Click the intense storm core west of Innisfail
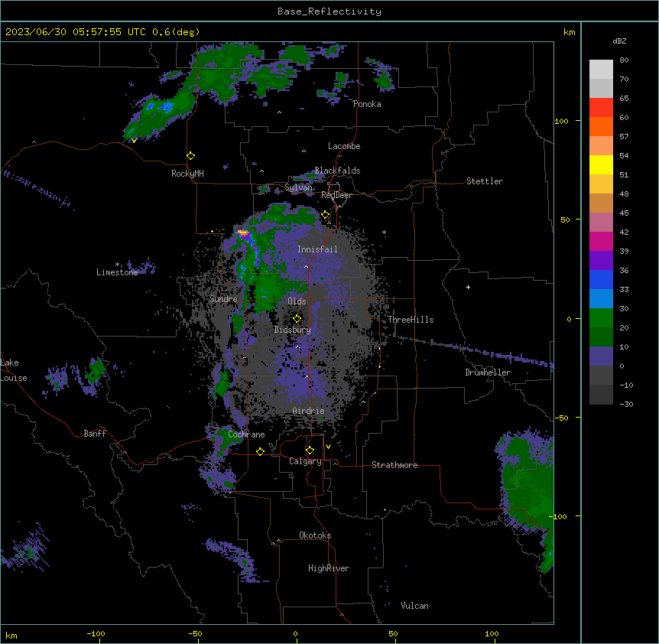 coord(243,232)
